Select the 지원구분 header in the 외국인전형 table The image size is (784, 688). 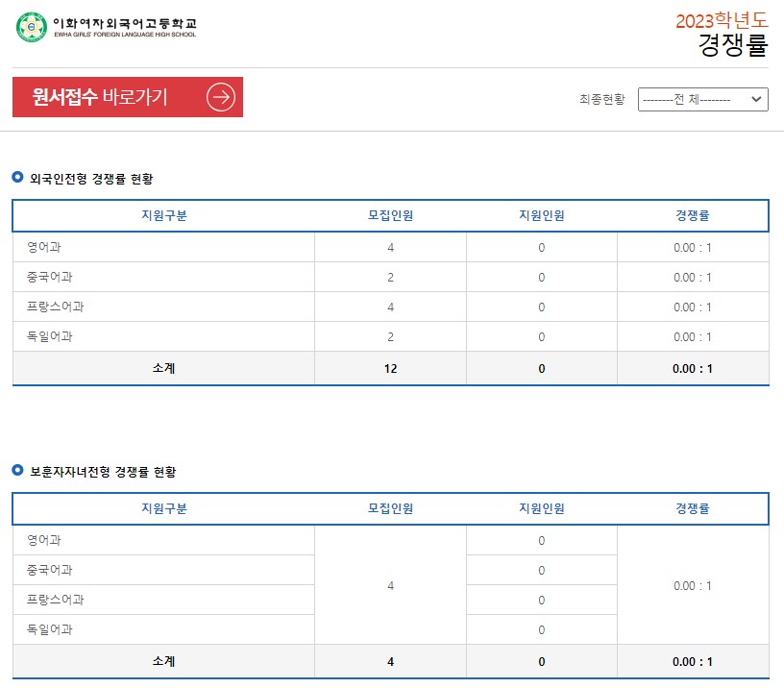tap(164, 215)
